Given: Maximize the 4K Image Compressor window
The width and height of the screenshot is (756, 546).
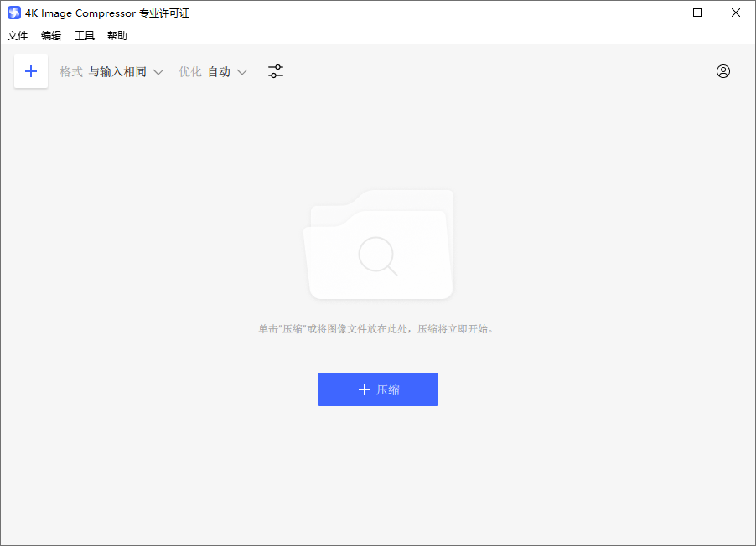Looking at the screenshot, I should [x=697, y=13].
